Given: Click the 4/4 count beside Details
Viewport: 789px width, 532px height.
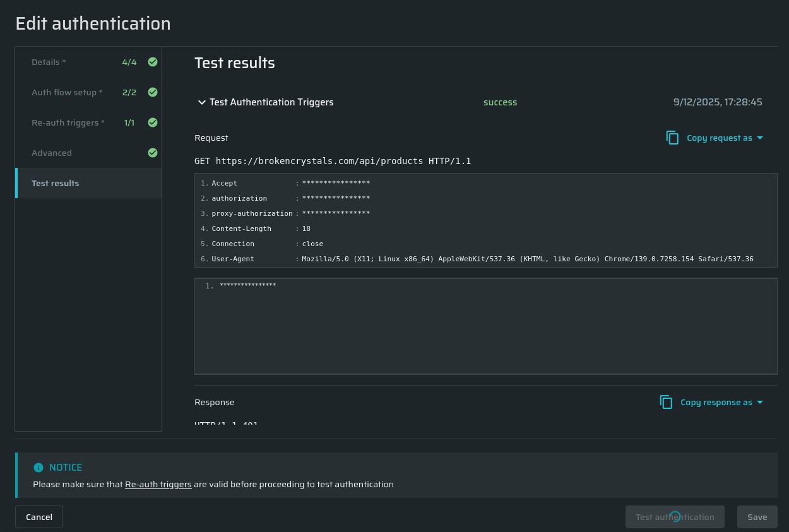Looking at the screenshot, I should click(x=129, y=62).
